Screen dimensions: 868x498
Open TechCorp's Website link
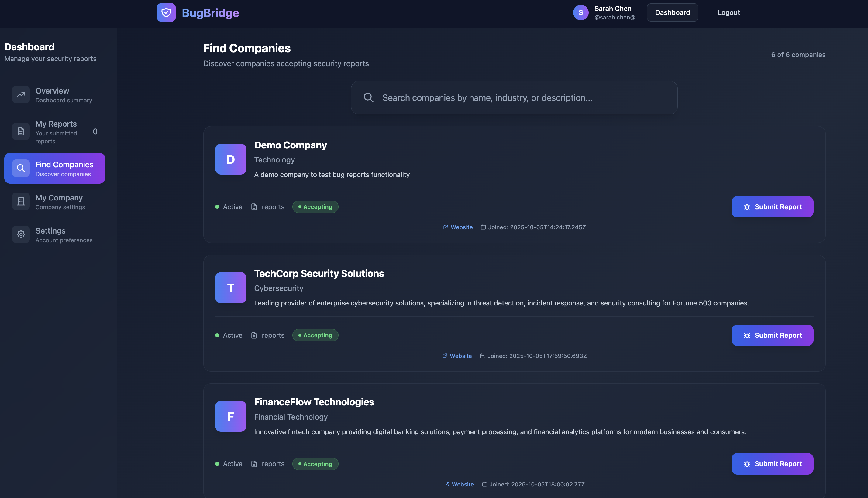(460, 356)
